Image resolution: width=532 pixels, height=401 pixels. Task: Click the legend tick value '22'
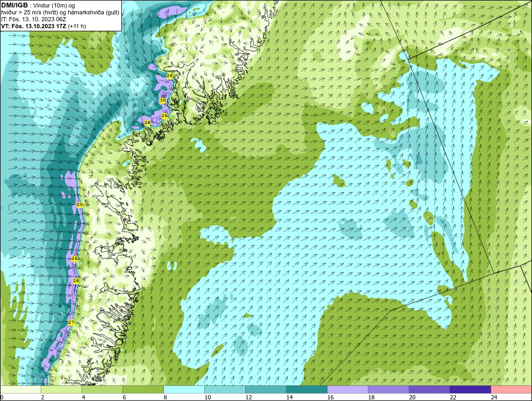(453, 397)
